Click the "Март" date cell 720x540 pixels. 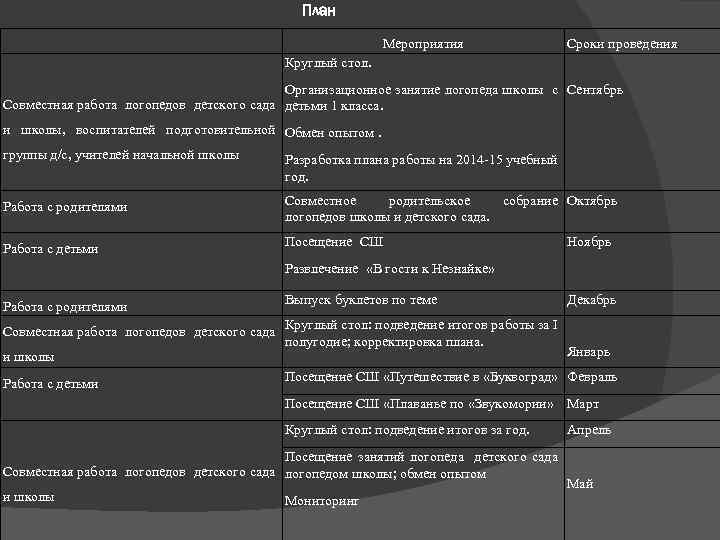[583, 405]
